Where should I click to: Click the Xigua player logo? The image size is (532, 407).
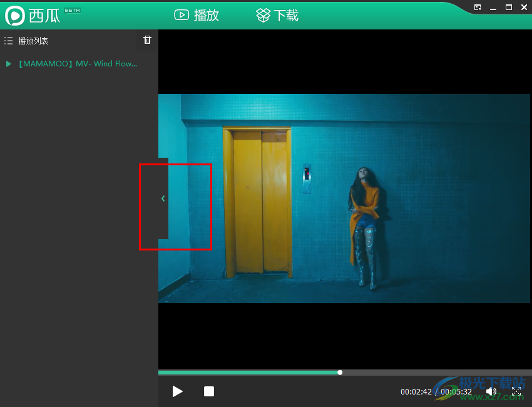pyautogui.click(x=32, y=15)
